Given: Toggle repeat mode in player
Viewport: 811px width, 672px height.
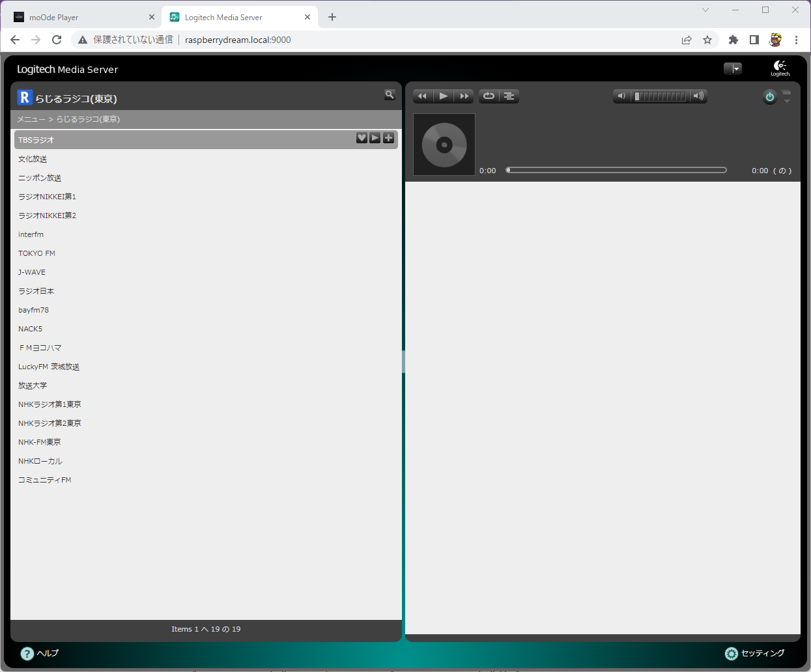Looking at the screenshot, I should tap(489, 96).
